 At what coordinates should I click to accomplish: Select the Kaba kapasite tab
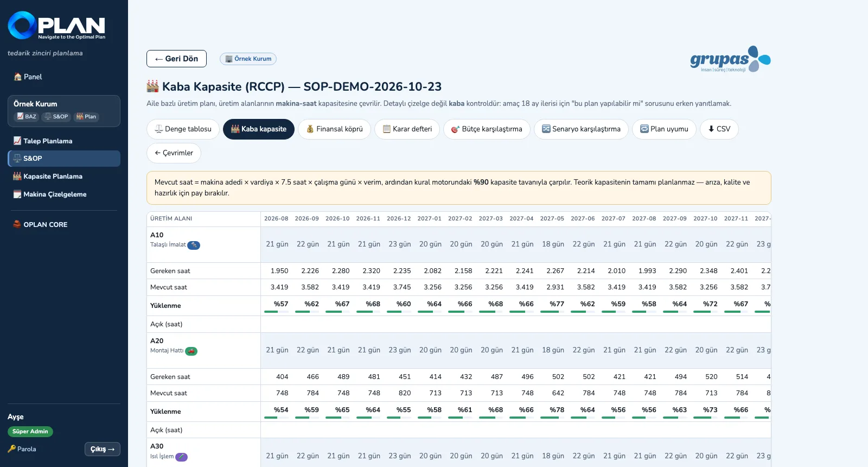259,129
